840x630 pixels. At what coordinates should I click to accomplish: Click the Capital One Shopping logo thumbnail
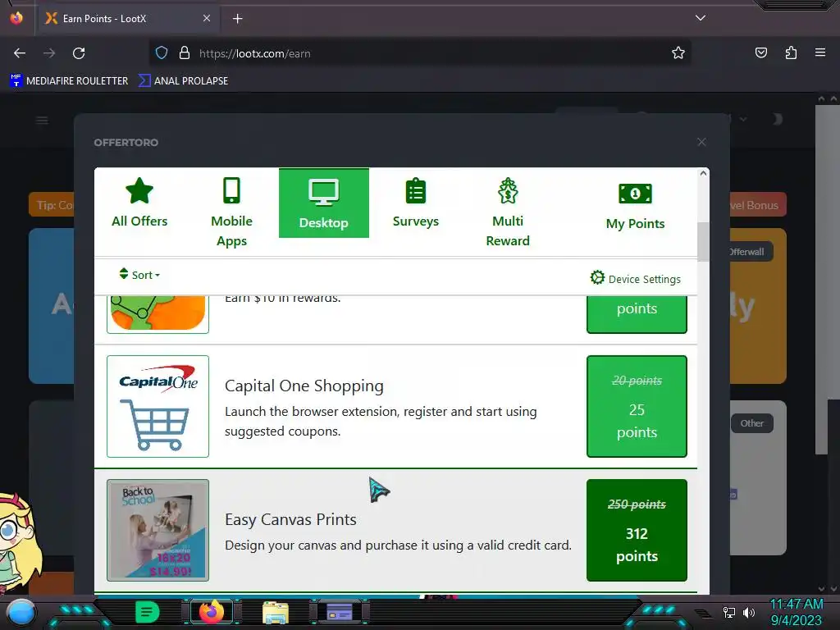pos(157,406)
